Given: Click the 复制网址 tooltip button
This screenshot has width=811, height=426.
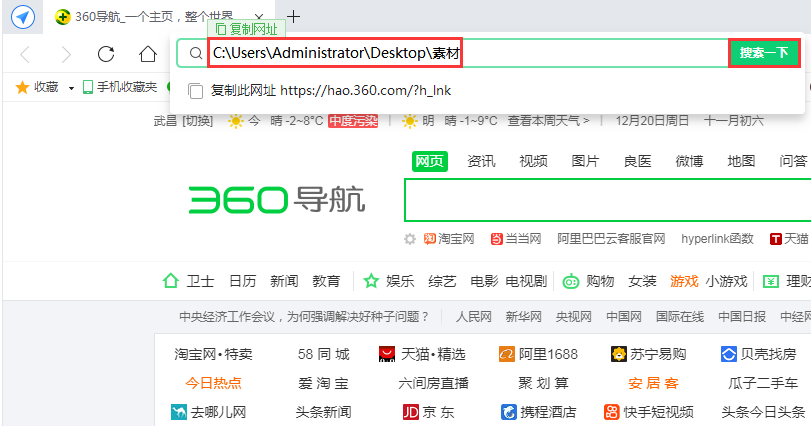Looking at the screenshot, I should [x=247, y=29].
